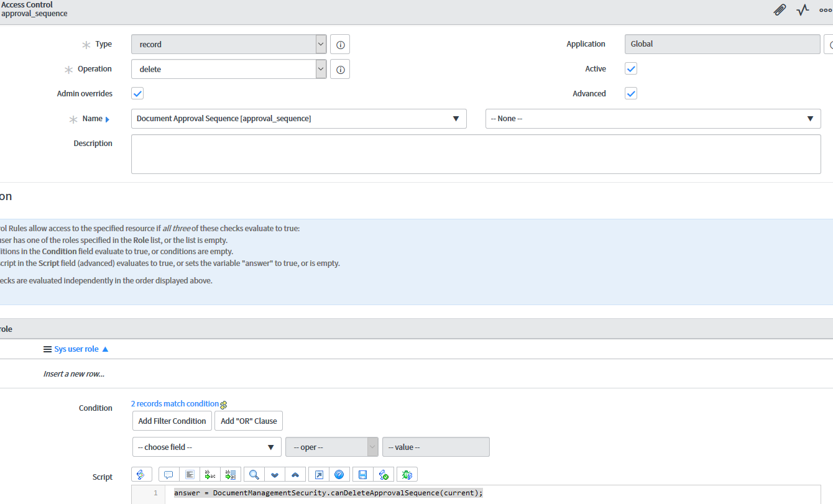Screen dimensions: 833x504
Task: Click the 2 records match condition link
Action: (174, 403)
